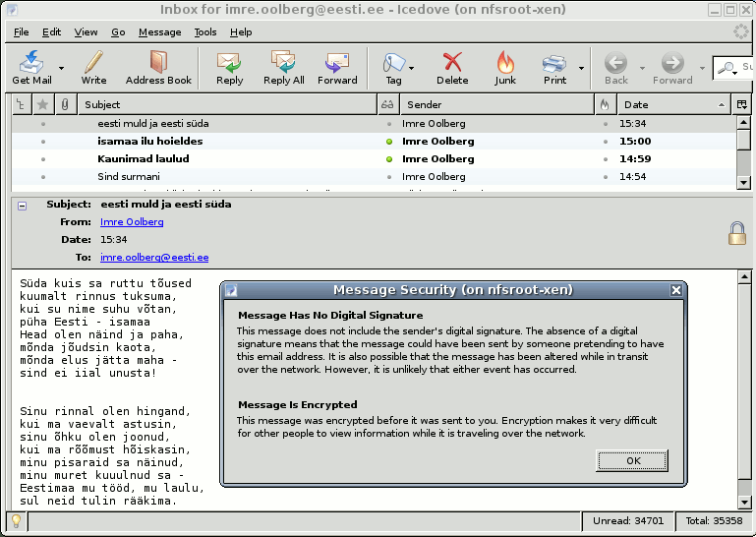Delete the selected message
Image resolution: width=756 pixels, height=537 pixels.
tap(452, 68)
